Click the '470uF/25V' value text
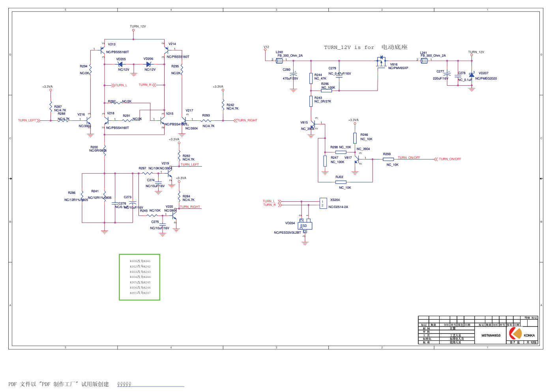The width and height of the screenshot is (554, 392). tap(290, 79)
